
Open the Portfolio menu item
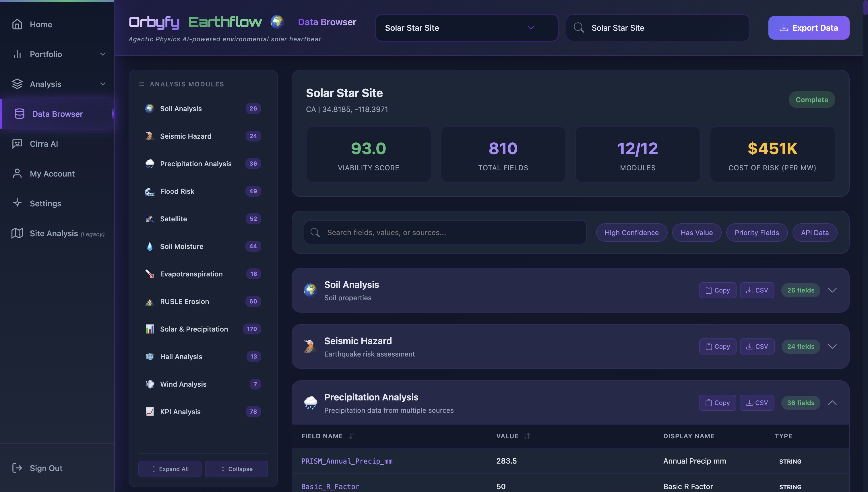(x=46, y=54)
